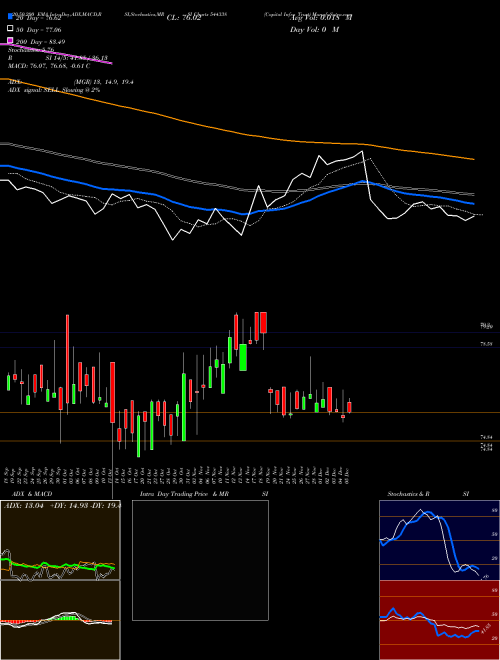Click the last red candlestick on 05 Dec

pyautogui.click(x=349, y=407)
